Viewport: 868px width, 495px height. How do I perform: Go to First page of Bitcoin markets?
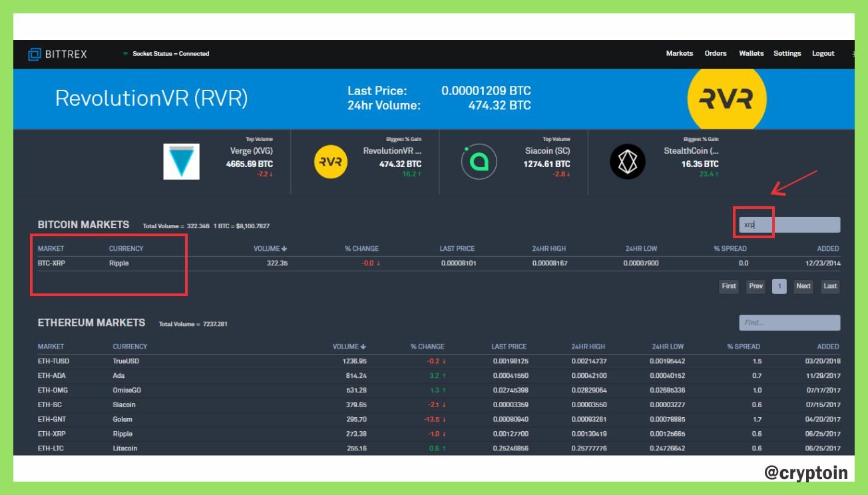[x=729, y=286]
